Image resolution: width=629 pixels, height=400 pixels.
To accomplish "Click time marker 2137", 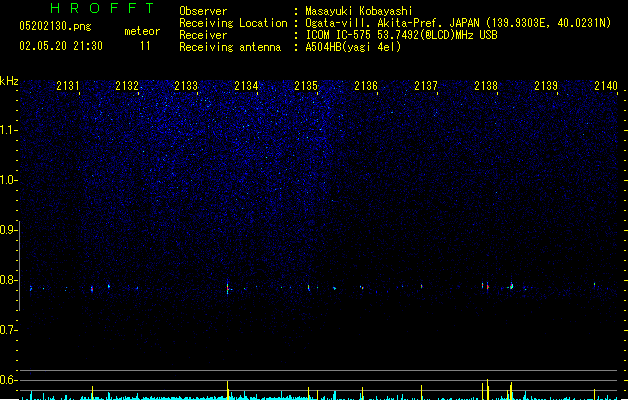I will click(426, 85).
